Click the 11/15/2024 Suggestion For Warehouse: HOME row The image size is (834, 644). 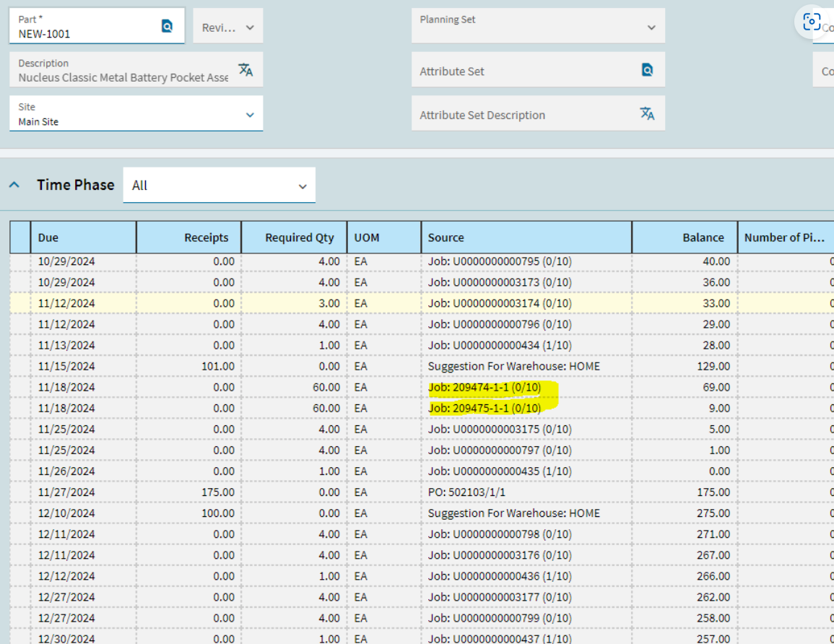click(x=423, y=366)
